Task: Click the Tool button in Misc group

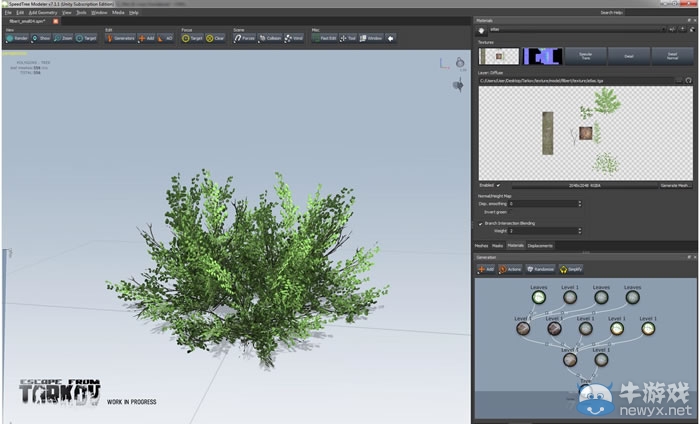Action: [x=348, y=38]
